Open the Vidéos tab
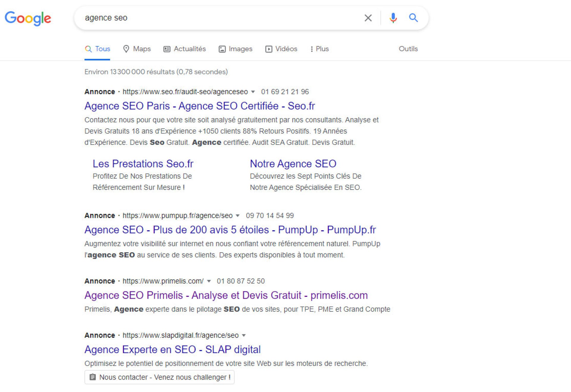Image resolution: width=571 pixels, height=392 pixels. click(x=281, y=49)
